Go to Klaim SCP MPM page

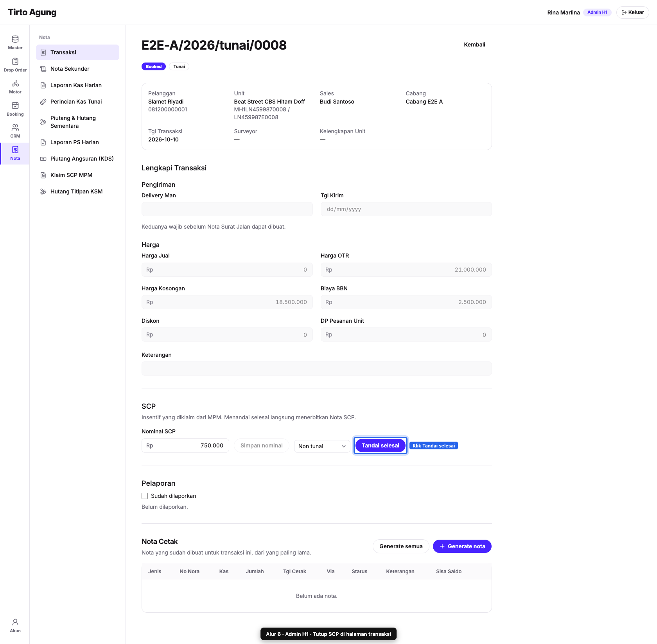77,175
